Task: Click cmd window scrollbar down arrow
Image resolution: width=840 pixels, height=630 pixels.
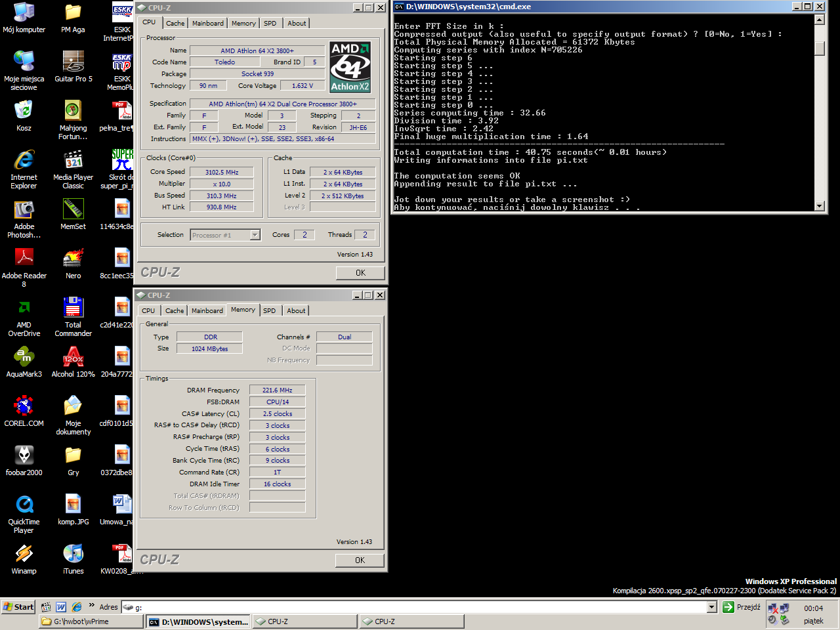Action: click(819, 205)
